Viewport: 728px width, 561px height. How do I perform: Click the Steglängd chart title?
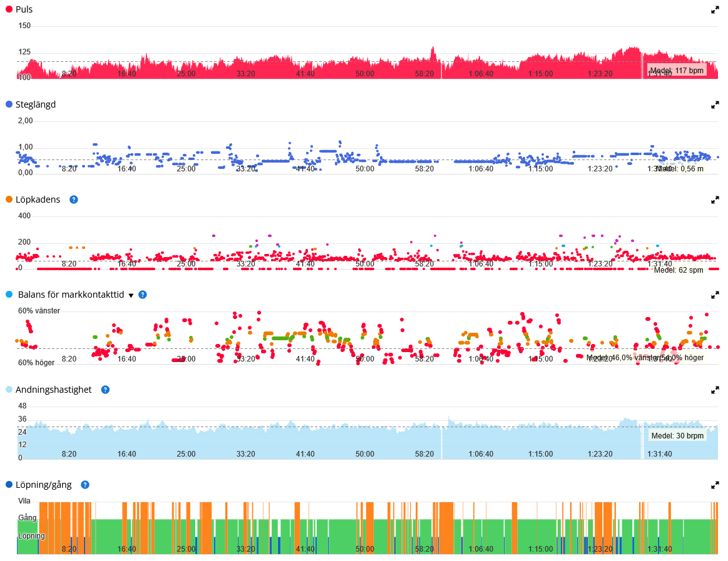[36, 104]
